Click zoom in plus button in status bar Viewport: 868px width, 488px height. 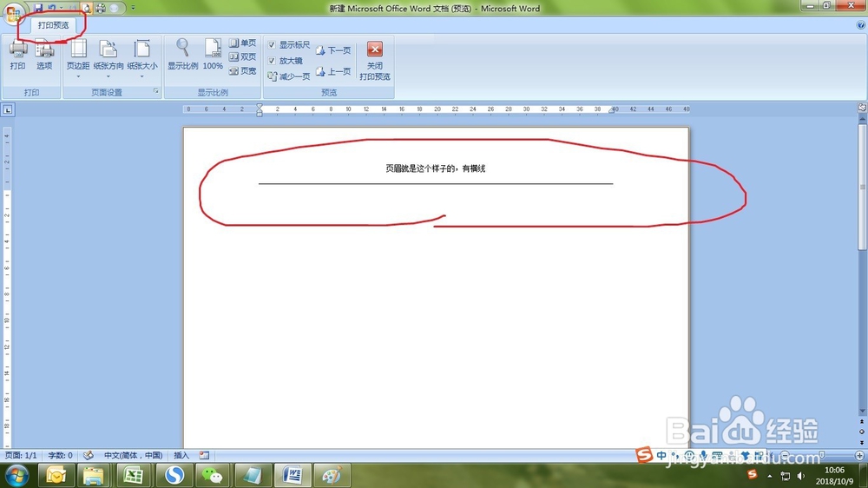[x=859, y=455]
